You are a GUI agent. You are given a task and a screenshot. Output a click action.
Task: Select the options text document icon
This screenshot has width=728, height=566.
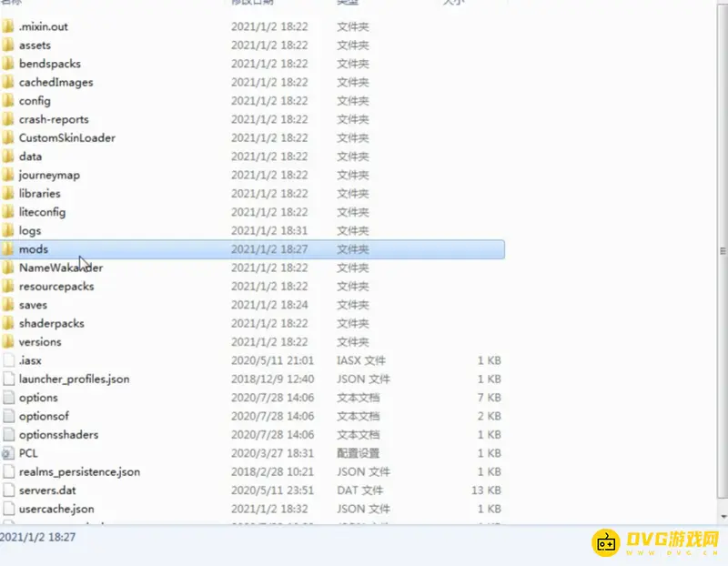click(x=7, y=398)
